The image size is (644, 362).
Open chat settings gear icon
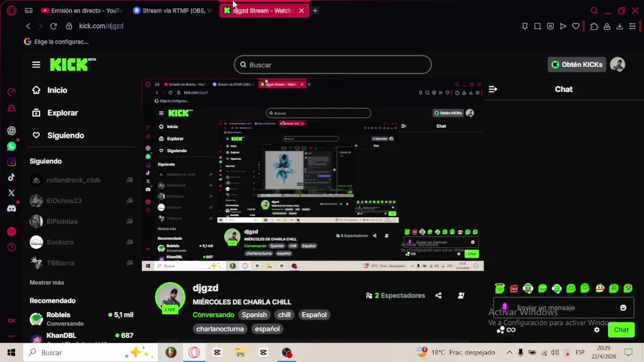tap(597, 330)
